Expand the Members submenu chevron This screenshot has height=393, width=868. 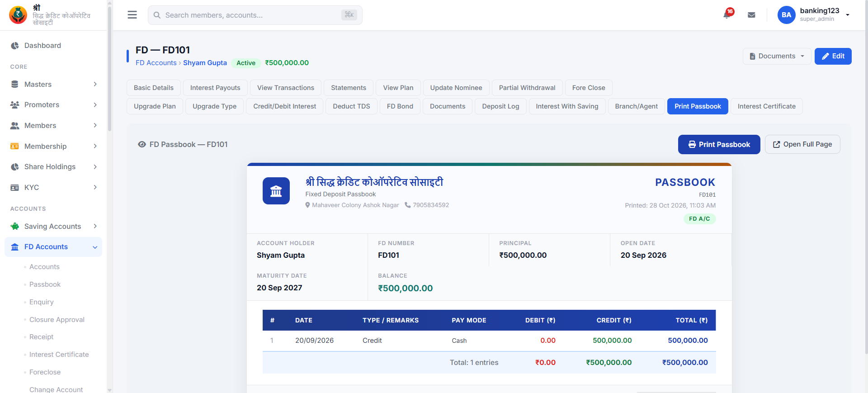[95, 125]
